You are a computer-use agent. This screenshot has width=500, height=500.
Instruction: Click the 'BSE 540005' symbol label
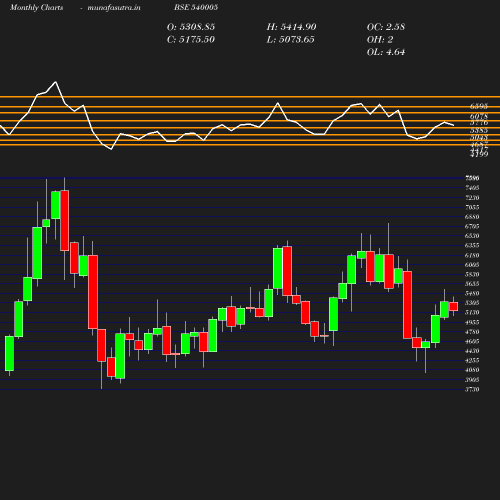pos(196,7)
